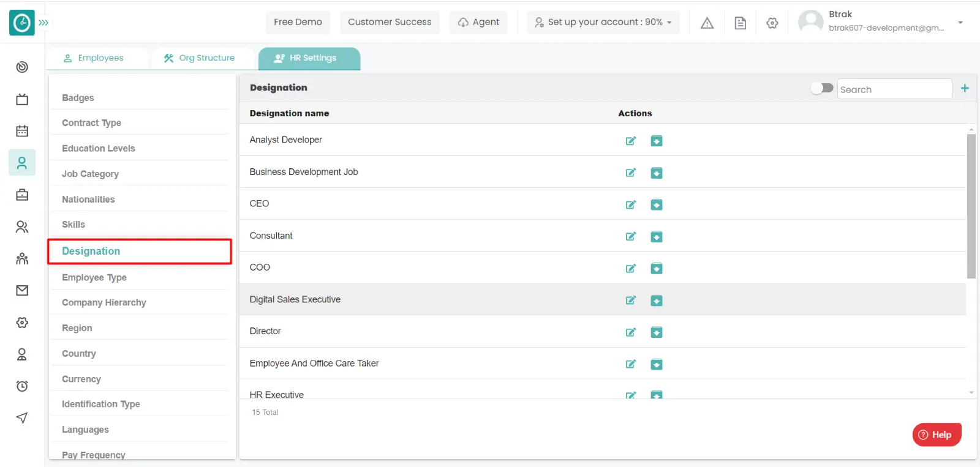Viewport: 980px width, 467px height.
Task: Edit the CEO designation
Action: pyautogui.click(x=630, y=204)
